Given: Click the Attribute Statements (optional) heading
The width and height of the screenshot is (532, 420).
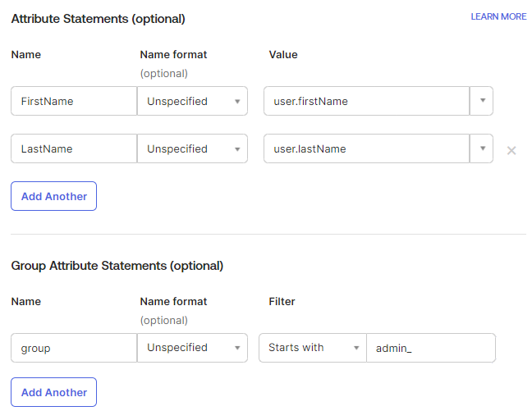Looking at the screenshot, I should pyautogui.click(x=98, y=18).
